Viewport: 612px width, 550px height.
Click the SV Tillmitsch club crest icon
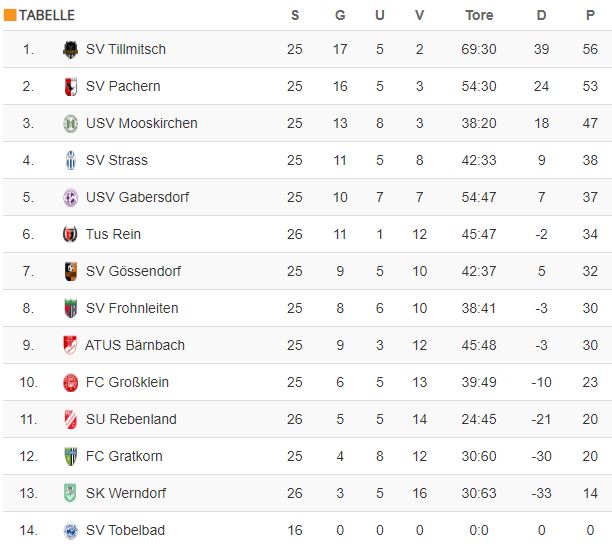coord(70,50)
